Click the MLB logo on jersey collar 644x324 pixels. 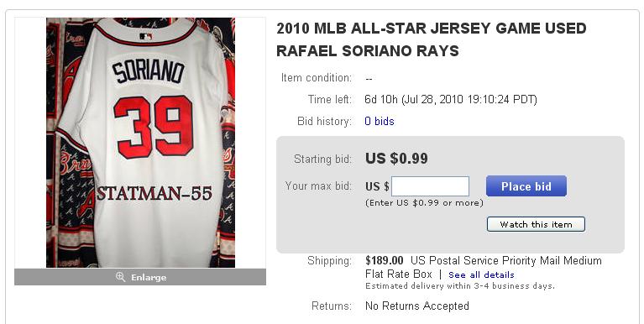(x=146, y=37)
